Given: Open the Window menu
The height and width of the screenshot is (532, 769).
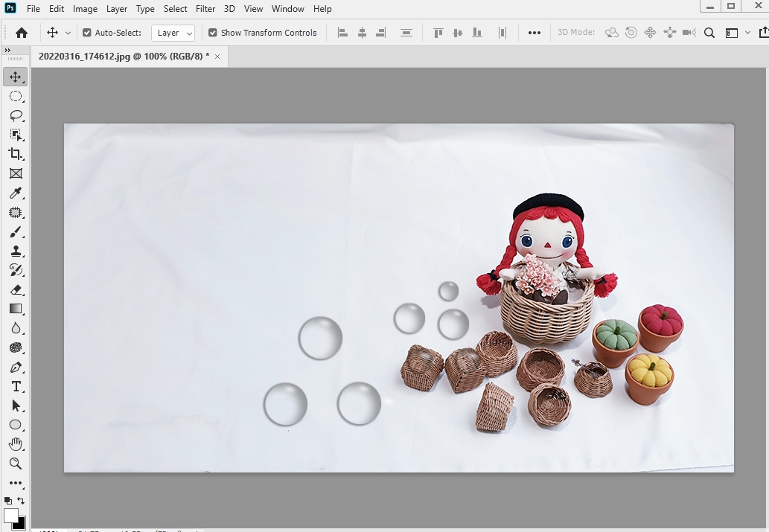Looking at the screenshot, I should point(288,9).
